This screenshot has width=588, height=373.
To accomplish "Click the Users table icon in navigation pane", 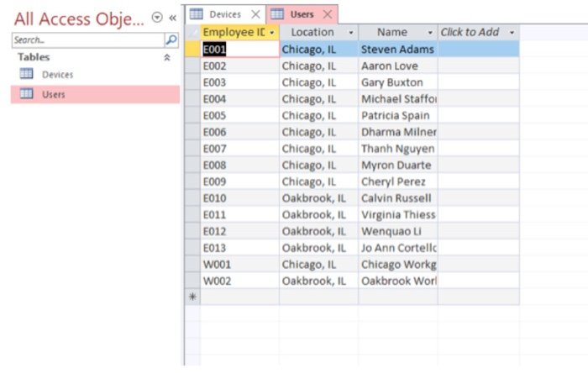I will 26,93.
